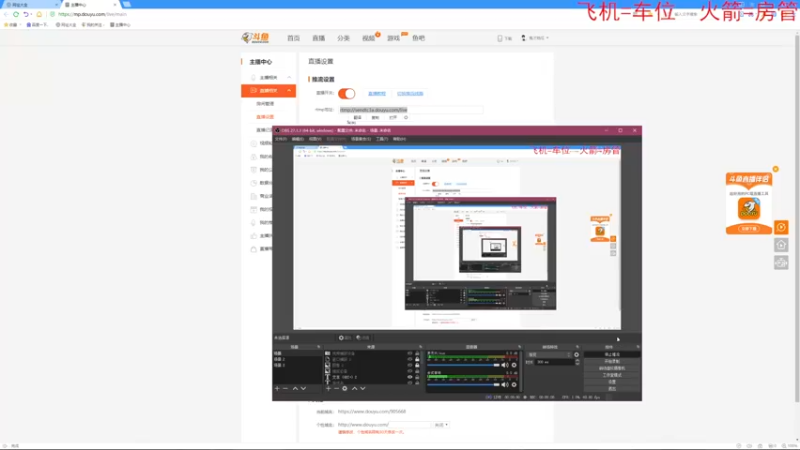This screenshot has height=450, width=800.
Task: Remove the source with minus icon
Action: 336,389
